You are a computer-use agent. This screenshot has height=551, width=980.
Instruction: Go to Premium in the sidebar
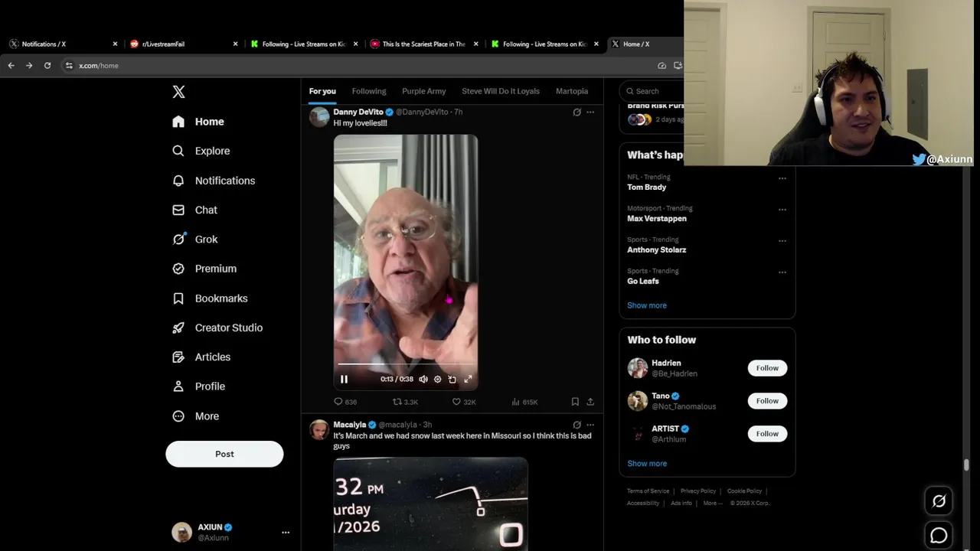[204, 269]
